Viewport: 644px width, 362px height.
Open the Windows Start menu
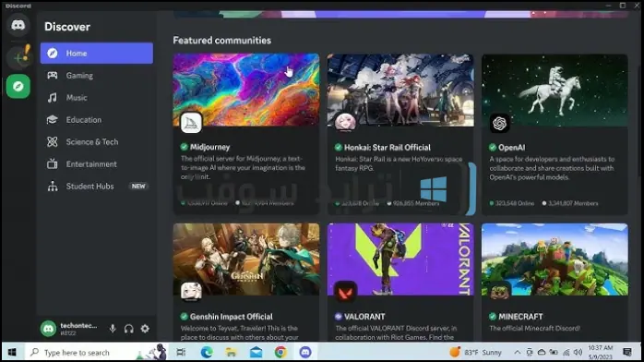(12, 352)
